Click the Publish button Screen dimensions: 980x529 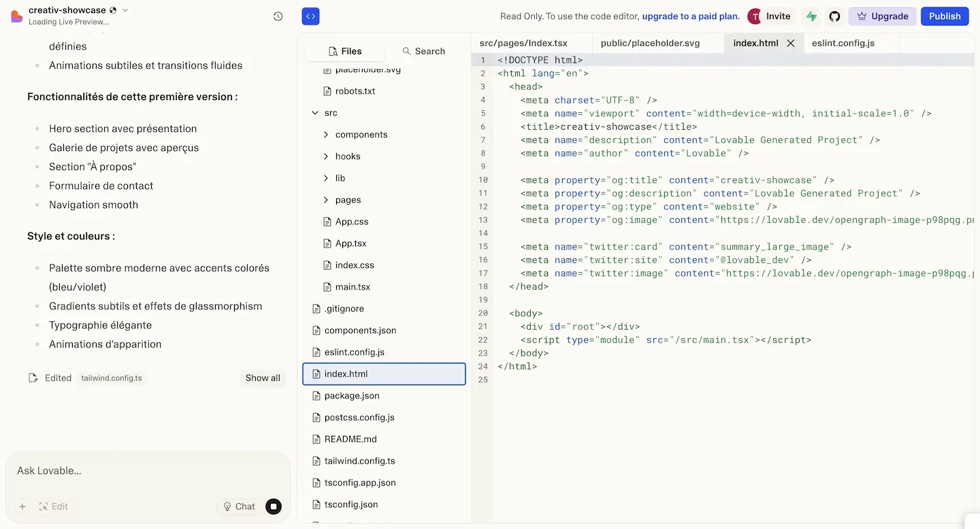click(945, 16)
